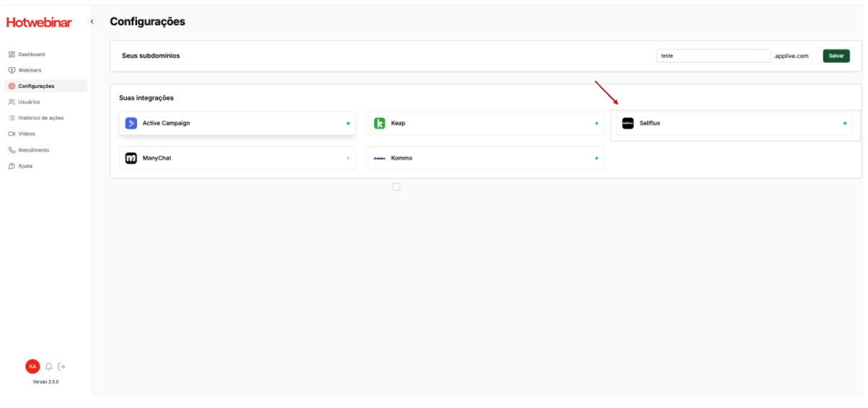Click the Keap logo icon
Viewport: 868px width, 408px height.
click(x=380, y=123)
